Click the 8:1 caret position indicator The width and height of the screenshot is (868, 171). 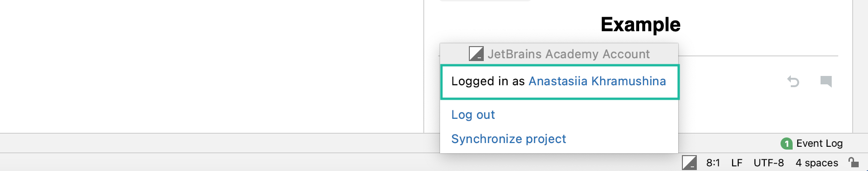tap(713, 163)
